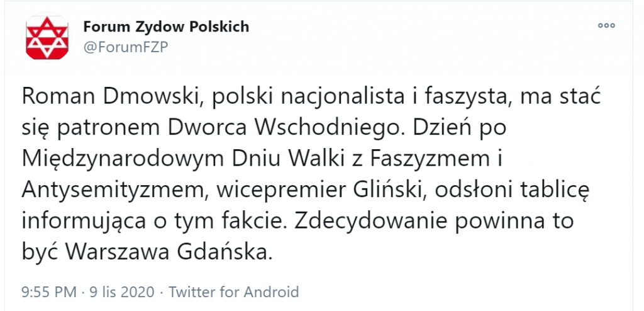Open the tweet's more options menu
The height and width of the screenshot is (311, 644).
pos(606,26)
